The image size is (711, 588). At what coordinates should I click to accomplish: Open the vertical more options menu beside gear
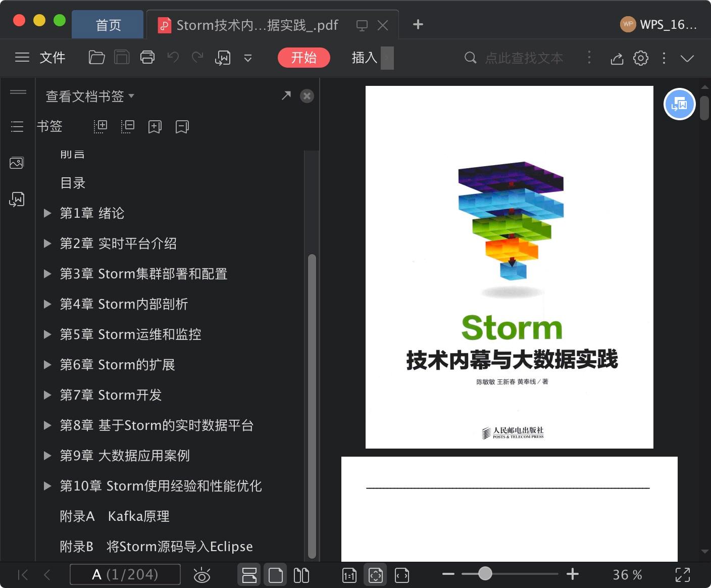pos(664,58)
